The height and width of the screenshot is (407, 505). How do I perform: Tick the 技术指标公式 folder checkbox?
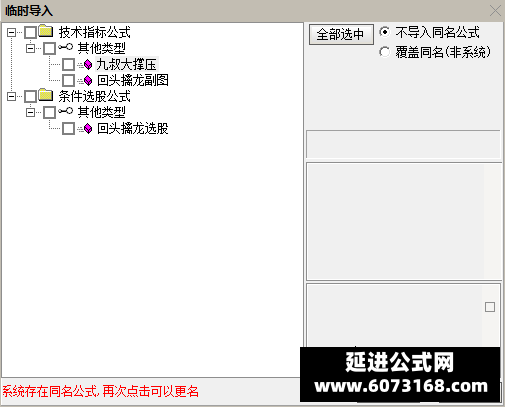pyautogui.click(x=30, y=32)
